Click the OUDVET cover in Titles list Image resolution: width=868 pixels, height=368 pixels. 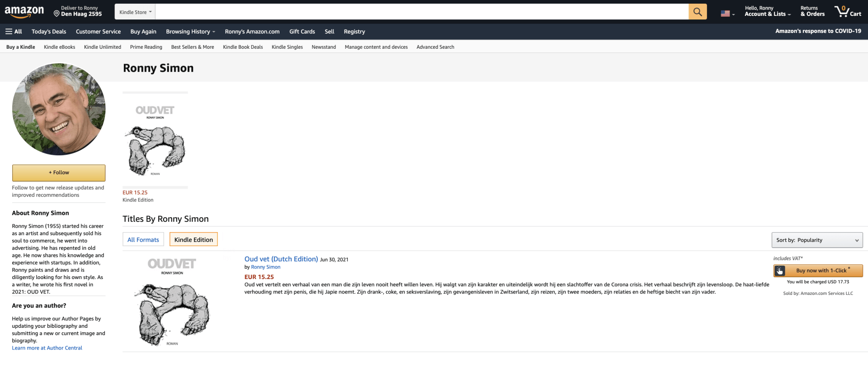(172, 301)
